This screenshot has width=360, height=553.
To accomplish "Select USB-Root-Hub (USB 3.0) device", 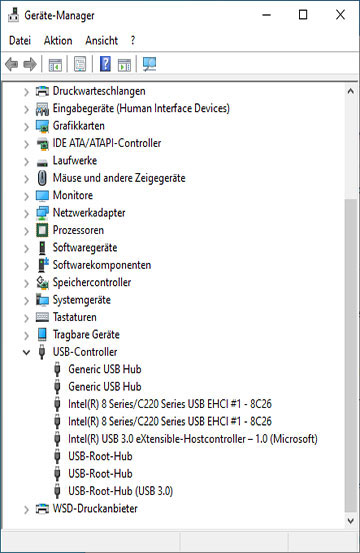I will click(120, 491).
